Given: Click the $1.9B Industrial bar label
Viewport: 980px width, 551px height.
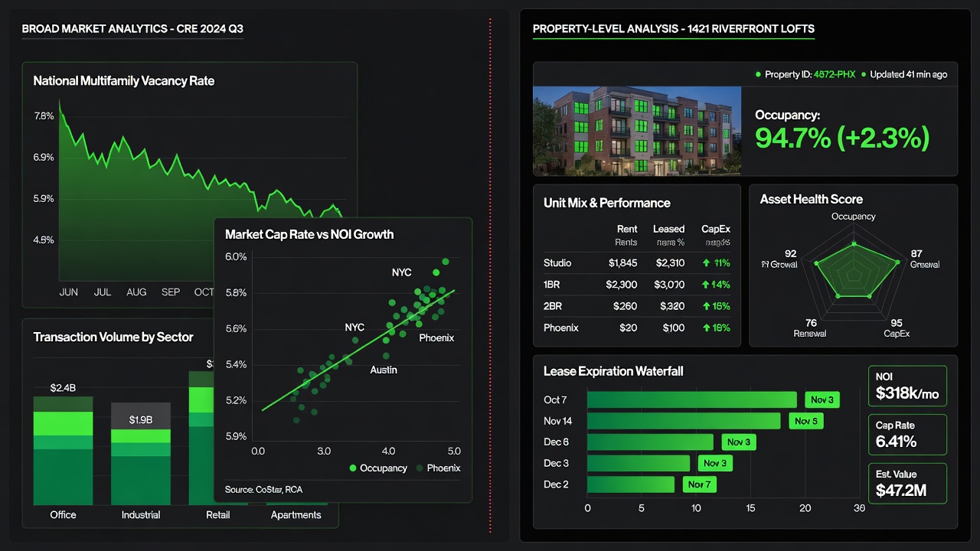Looking at the screenshot, I should [x=140, y=419].
